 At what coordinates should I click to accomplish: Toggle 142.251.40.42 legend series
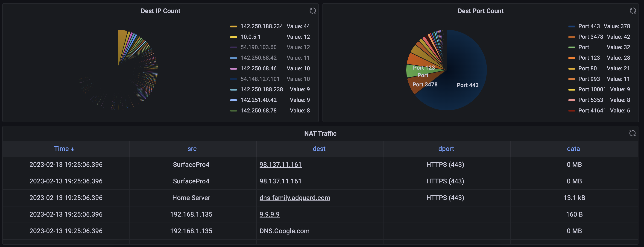coord(258,100)
